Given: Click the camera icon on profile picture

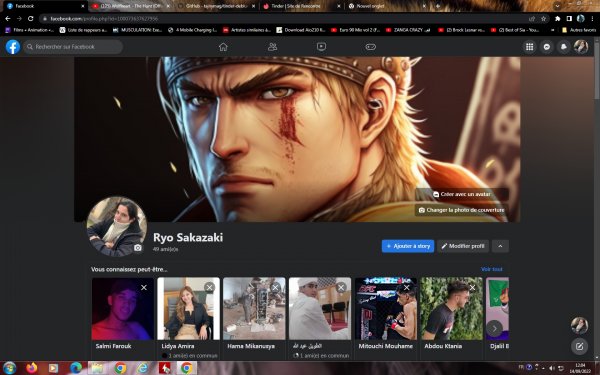Looking at the screenshot, I should [x=138, y=248].
